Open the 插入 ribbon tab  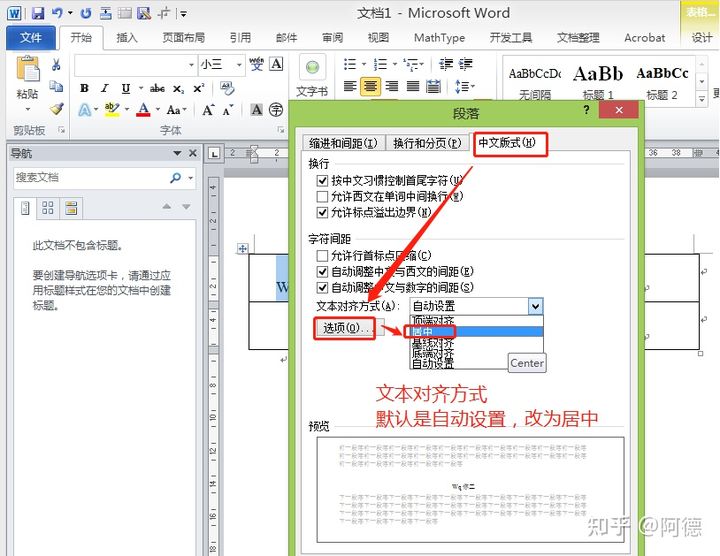[x=127, y=38]
